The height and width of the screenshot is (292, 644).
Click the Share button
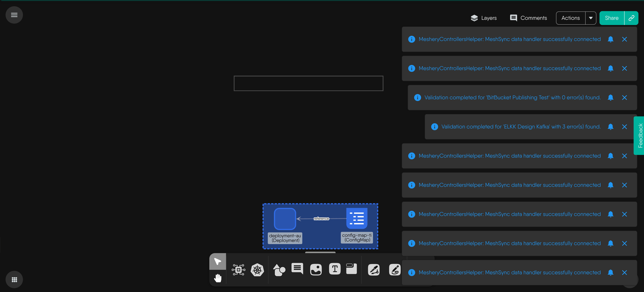pos(612,18)
